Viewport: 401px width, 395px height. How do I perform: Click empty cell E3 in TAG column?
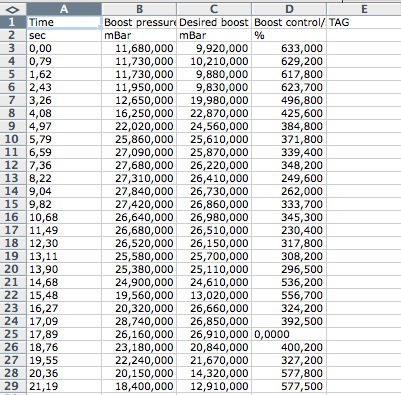[x=364, y=48]
